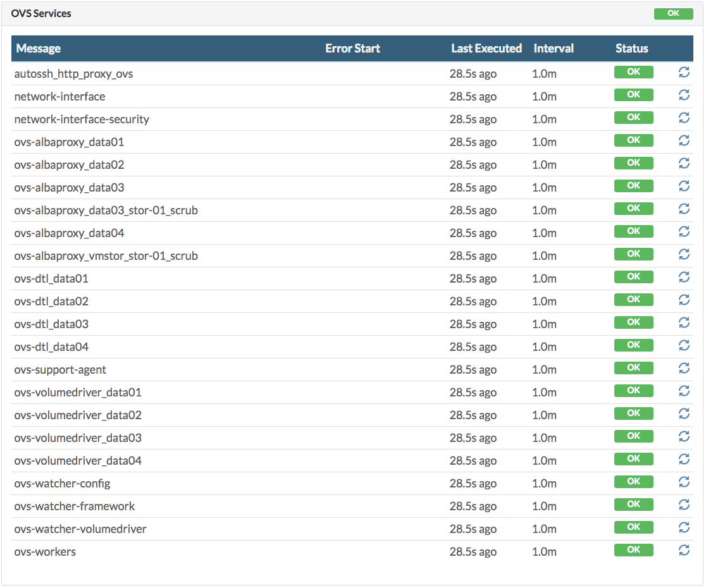The image size is (706, 588).
Task: Refresh the ovs-dtl_data04 row
Action: coord(683,345)
